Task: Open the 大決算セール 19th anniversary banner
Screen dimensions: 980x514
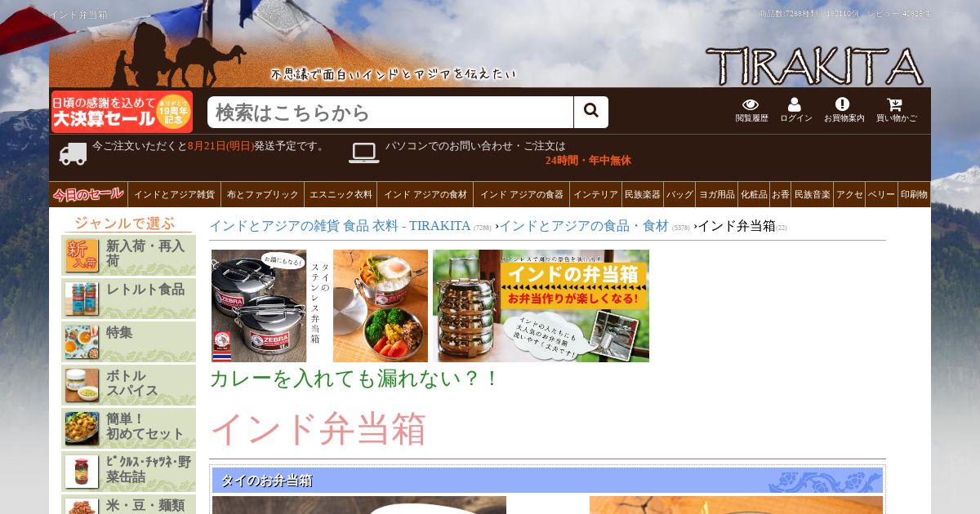Action: point(122,112)
